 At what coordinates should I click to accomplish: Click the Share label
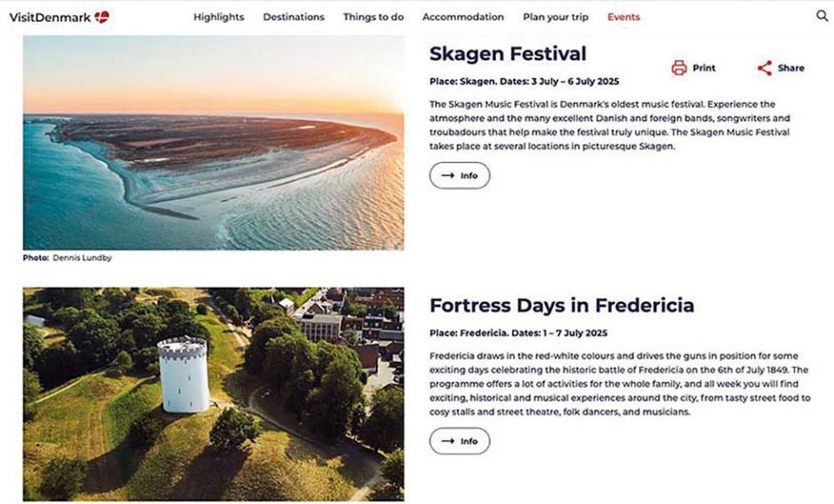pyautogui.click(x=790, y=68)
